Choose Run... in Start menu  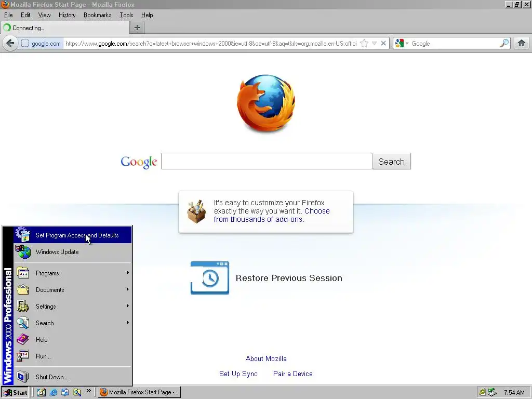pos(73,356)
